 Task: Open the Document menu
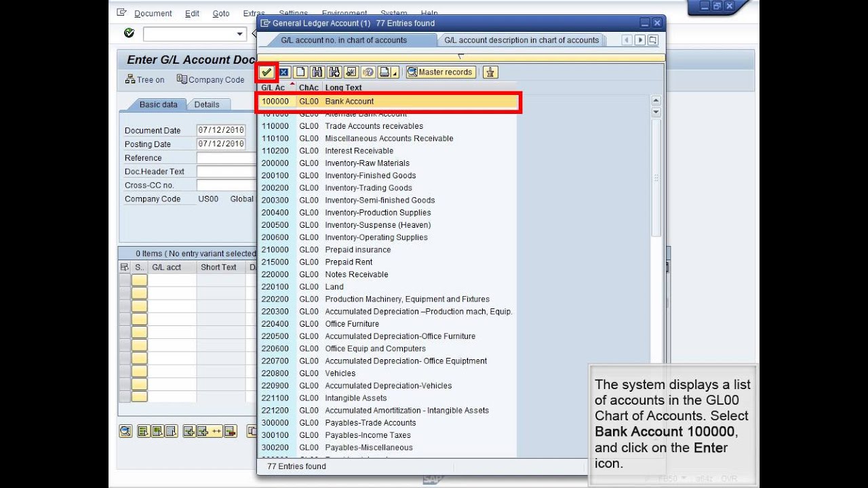(153, 14)
